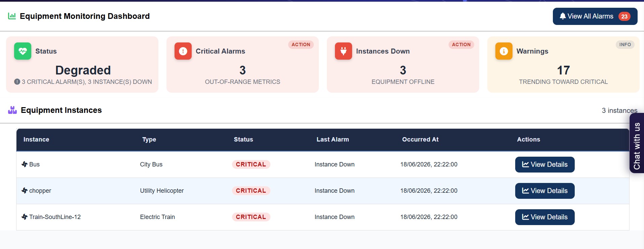Click the Type column header

[149, 139]
